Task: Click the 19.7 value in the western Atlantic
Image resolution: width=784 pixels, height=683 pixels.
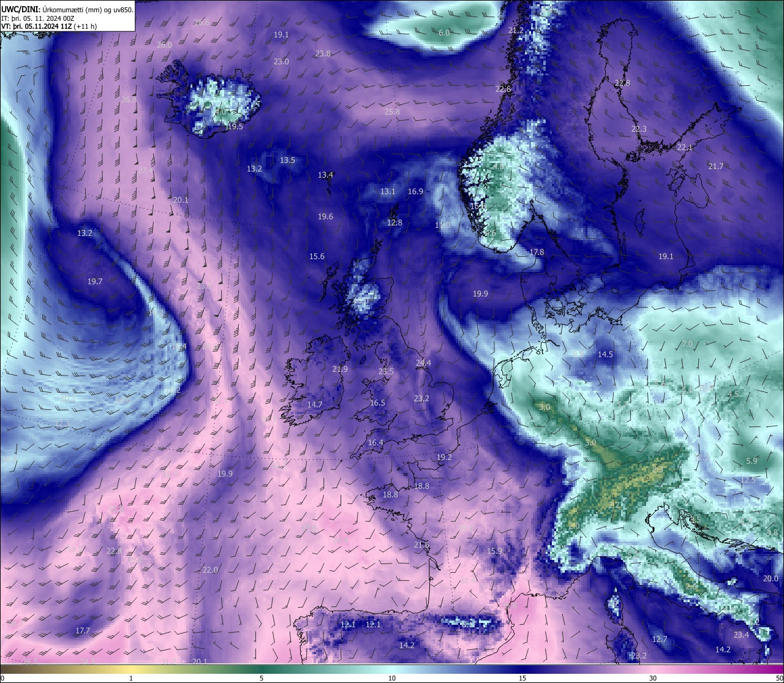Action: (95, 281)
